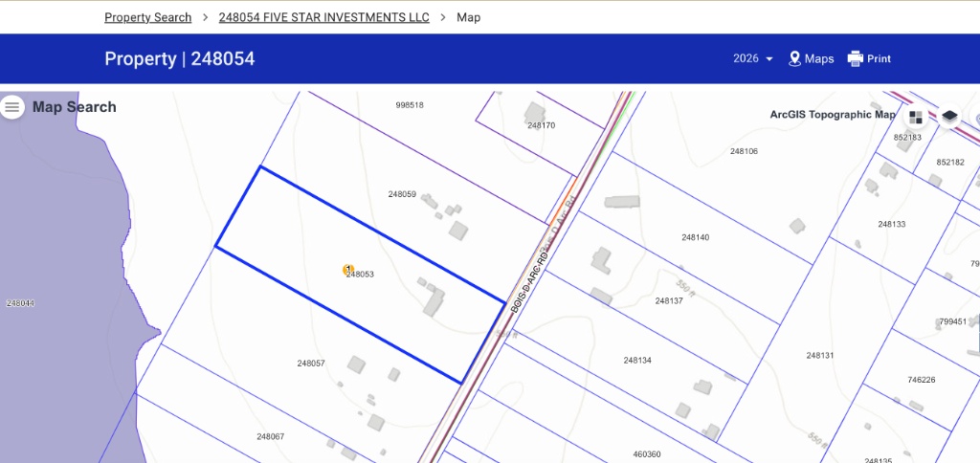The image size is (980, 463).
Task: Click the Maps location pin icon
Action: (x=795, y=58)
